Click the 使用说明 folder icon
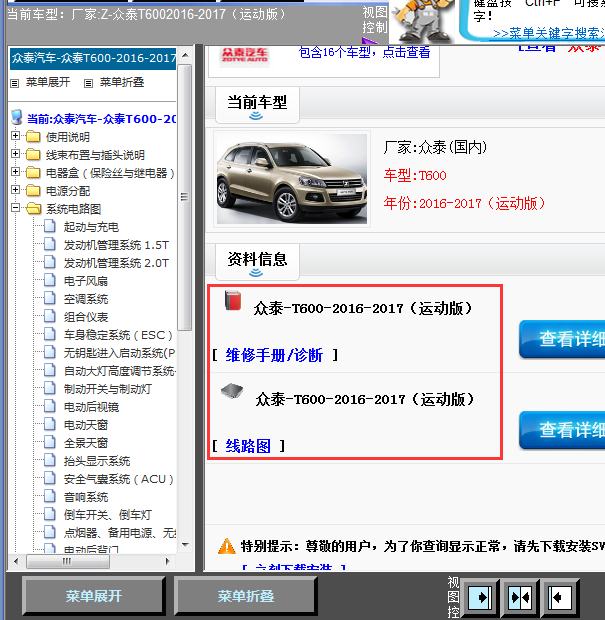Screen dimensions: 605x620 point(33,137)
